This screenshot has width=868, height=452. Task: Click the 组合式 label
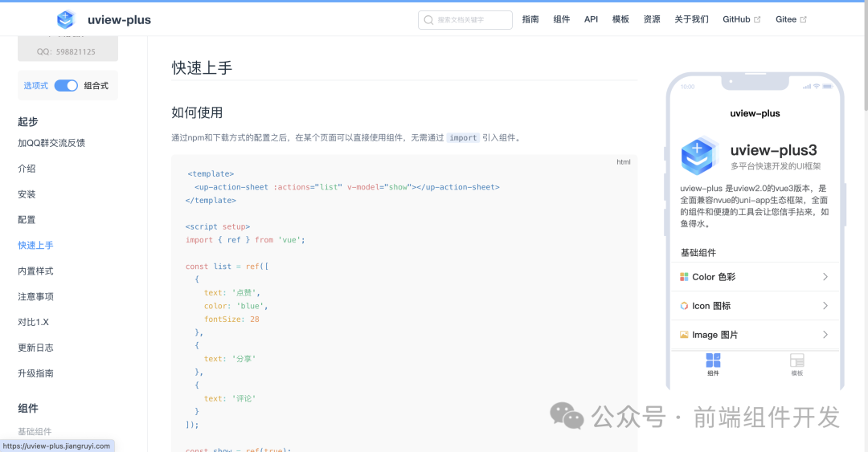[96, 86]
